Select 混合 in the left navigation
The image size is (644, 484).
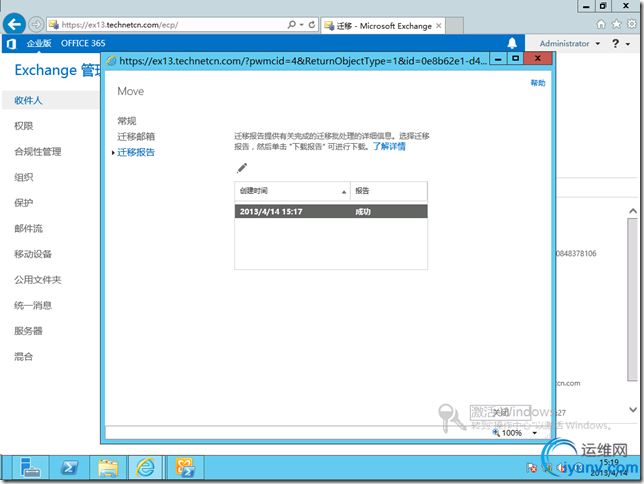[x=23, y=357]
